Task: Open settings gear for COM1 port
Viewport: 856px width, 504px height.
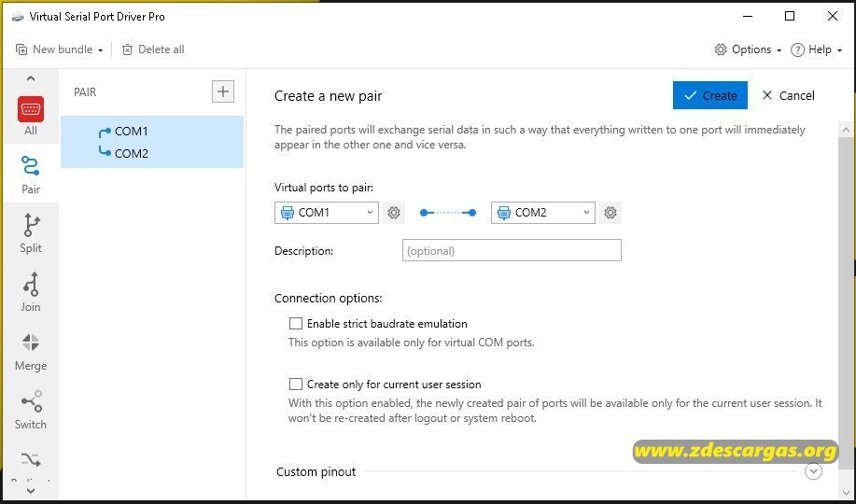Action: click(394, 213)
